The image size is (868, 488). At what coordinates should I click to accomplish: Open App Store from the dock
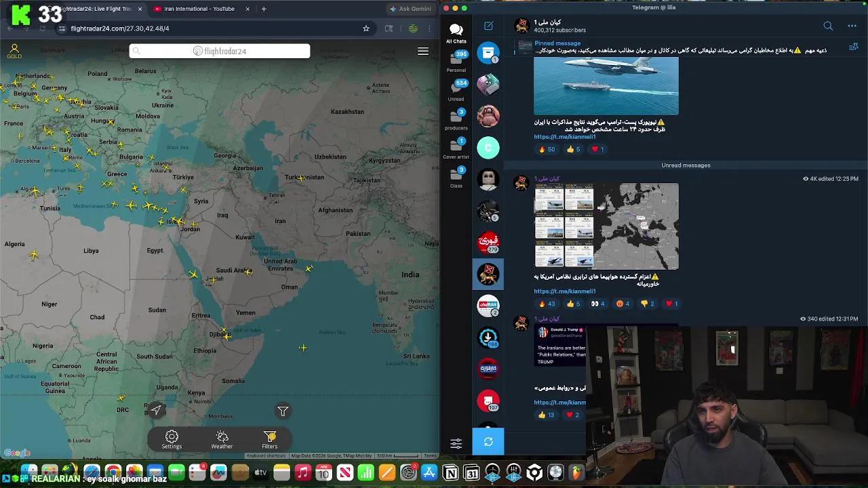point(429,472)
